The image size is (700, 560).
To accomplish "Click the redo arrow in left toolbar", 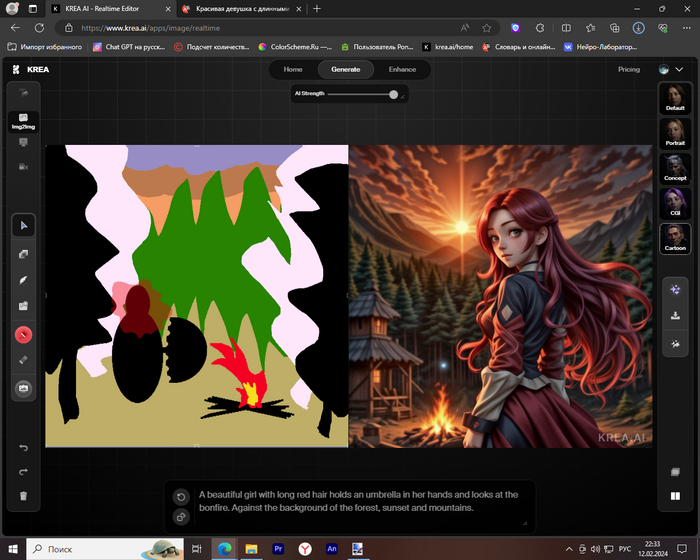I will click(x=24, y=471).
